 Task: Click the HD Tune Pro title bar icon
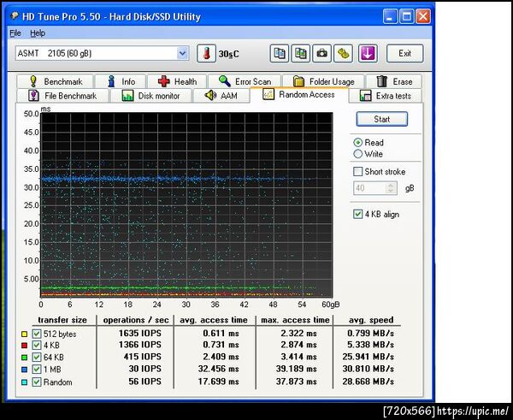tap(15, 15)
